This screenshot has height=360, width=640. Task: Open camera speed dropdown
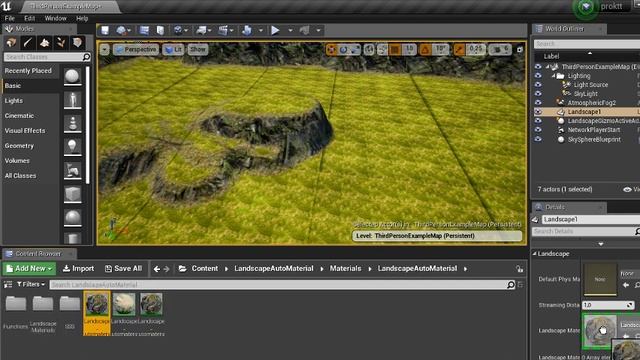pyautogui.click(x=500, y=49)
